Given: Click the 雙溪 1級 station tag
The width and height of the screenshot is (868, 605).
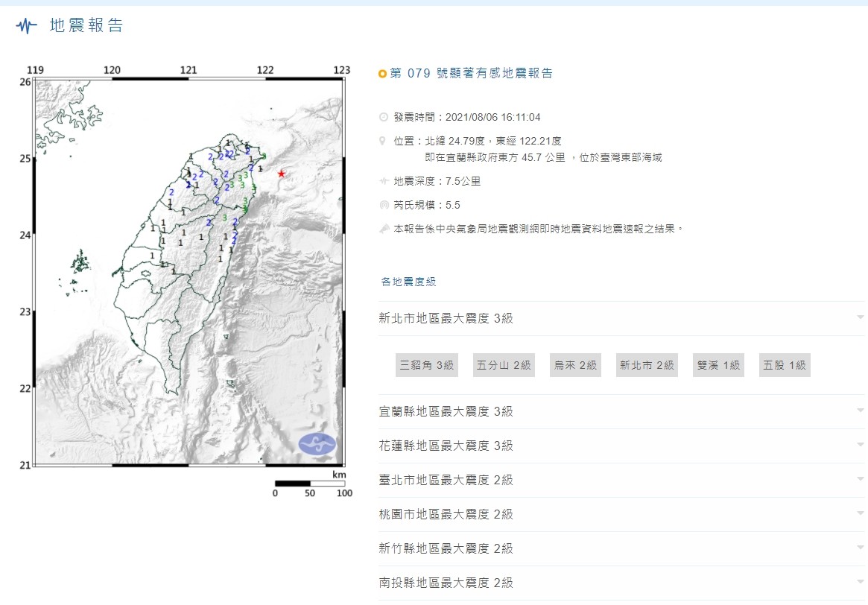Looking at the screenshot, I should pyautogui.click(x=718, y=365).
